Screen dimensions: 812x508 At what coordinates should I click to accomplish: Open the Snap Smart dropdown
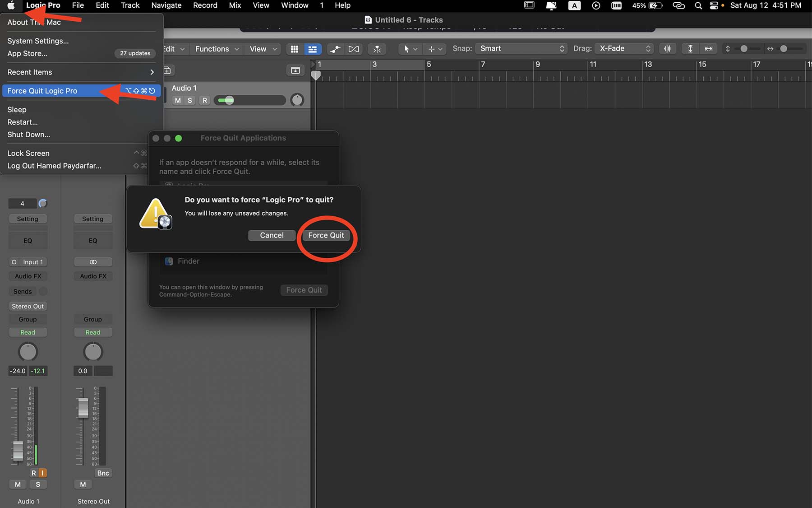(x=522, y=48)
